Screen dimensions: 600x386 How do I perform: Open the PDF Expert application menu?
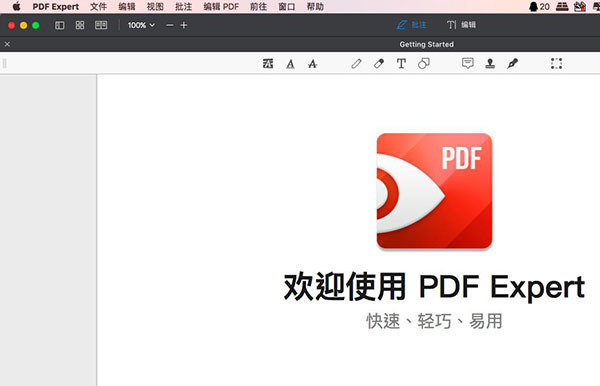point(55,7)
